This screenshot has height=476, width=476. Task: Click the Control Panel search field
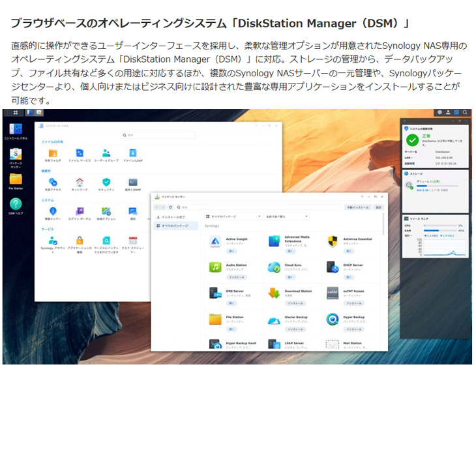pos(158,135)
